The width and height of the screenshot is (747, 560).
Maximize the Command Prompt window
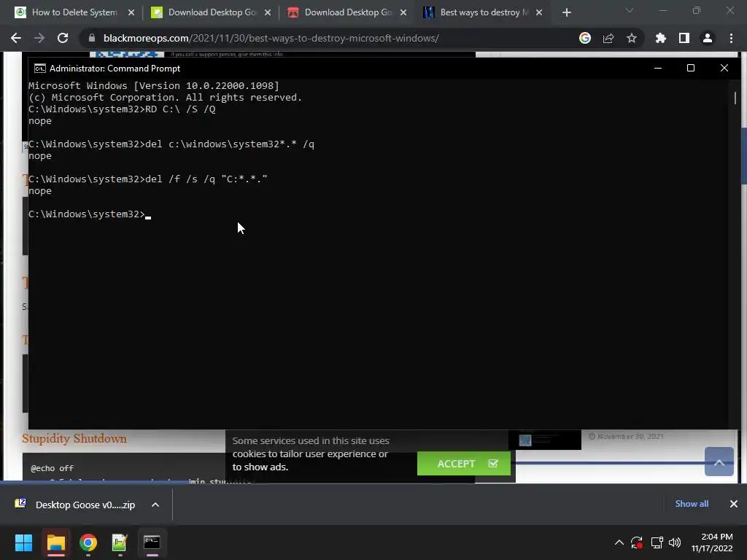(691, 68)
